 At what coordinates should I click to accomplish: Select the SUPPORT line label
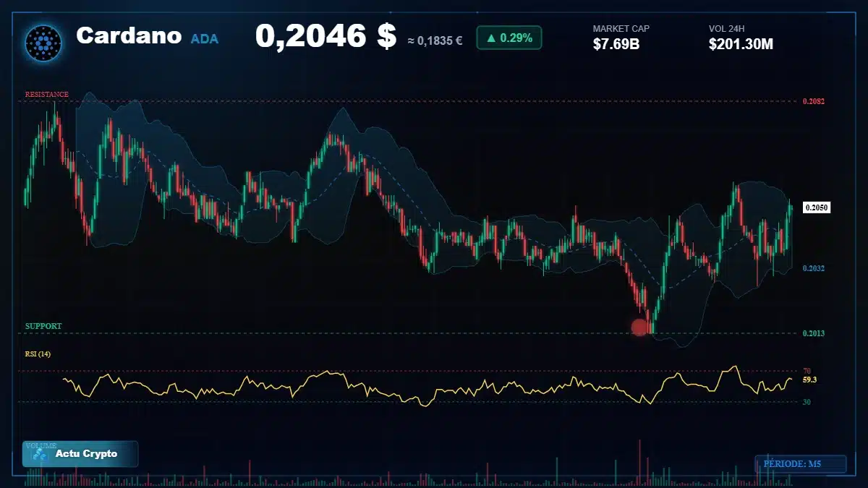tap(43, 326)
